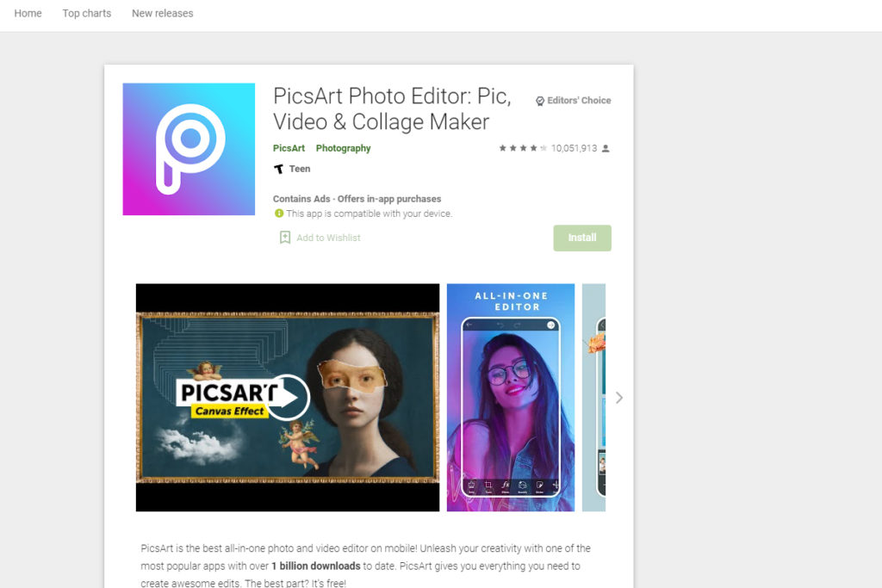The height and width of the screenshot is (588, 882).
Task: Click 'This app is compatible with your device' text
Action: (x=369, y=214)
